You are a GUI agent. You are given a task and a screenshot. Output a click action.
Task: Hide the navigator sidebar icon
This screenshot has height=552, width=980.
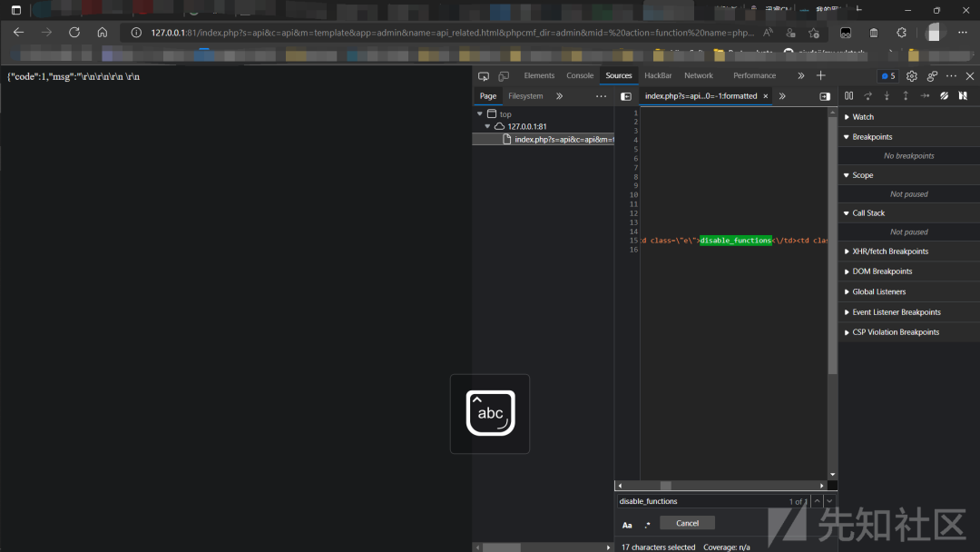click(625, 96)
